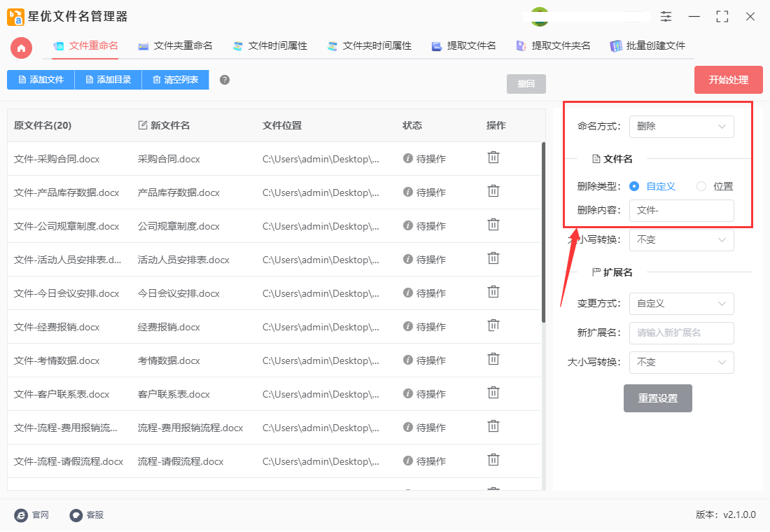Remove 今日会议安排.docx row via trash icon
Viewport: 770px width, 532px height.
(x=493, y=293)
